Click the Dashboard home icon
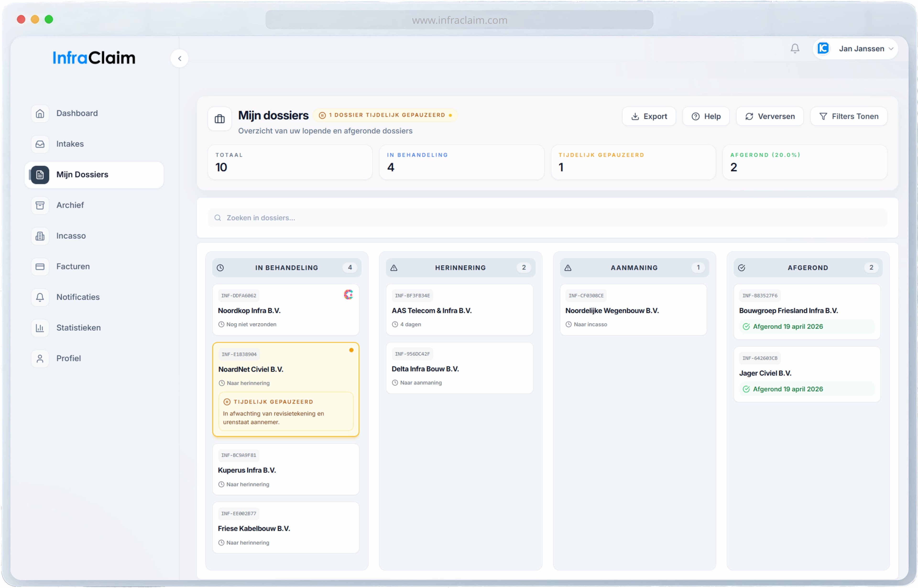 click(40, 113)
